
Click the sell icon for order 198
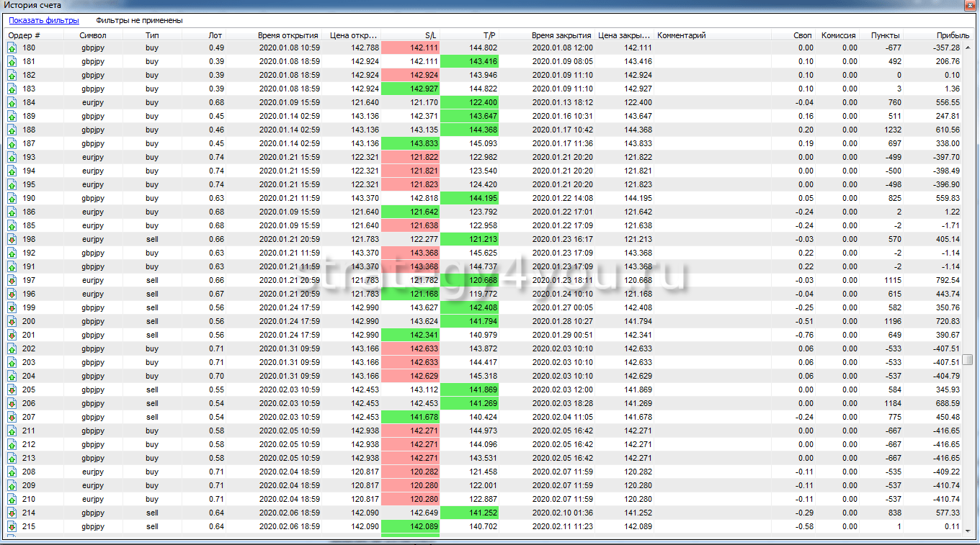pos(12,240)
